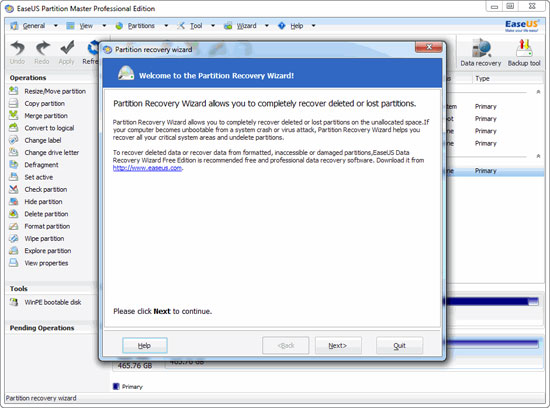Expand the General menu dropdown arrow

pyautogui.click(x=55, y=26)
